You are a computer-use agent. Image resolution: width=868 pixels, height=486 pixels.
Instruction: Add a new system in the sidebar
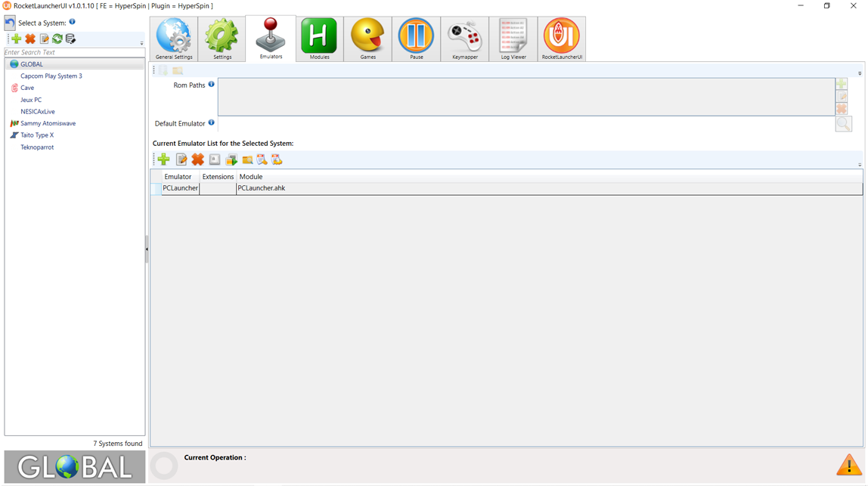coord(16,39)
